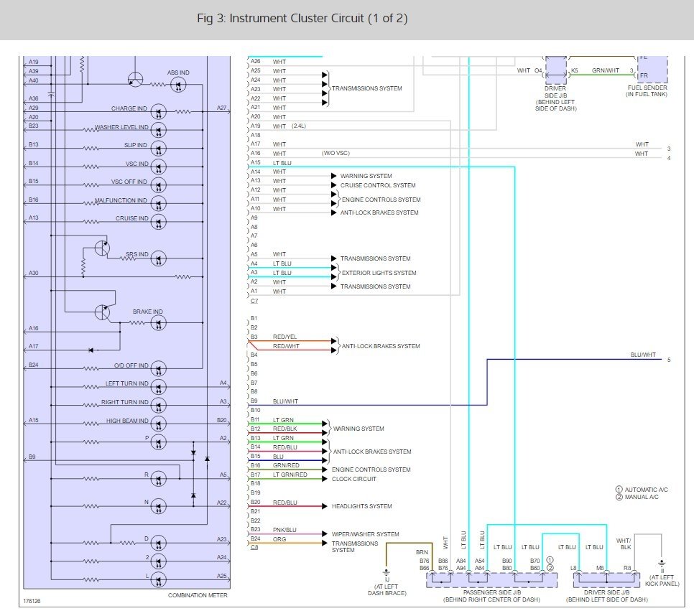
Task: Click the SRS IND lamp symbol
Action: tap(159, 258)
